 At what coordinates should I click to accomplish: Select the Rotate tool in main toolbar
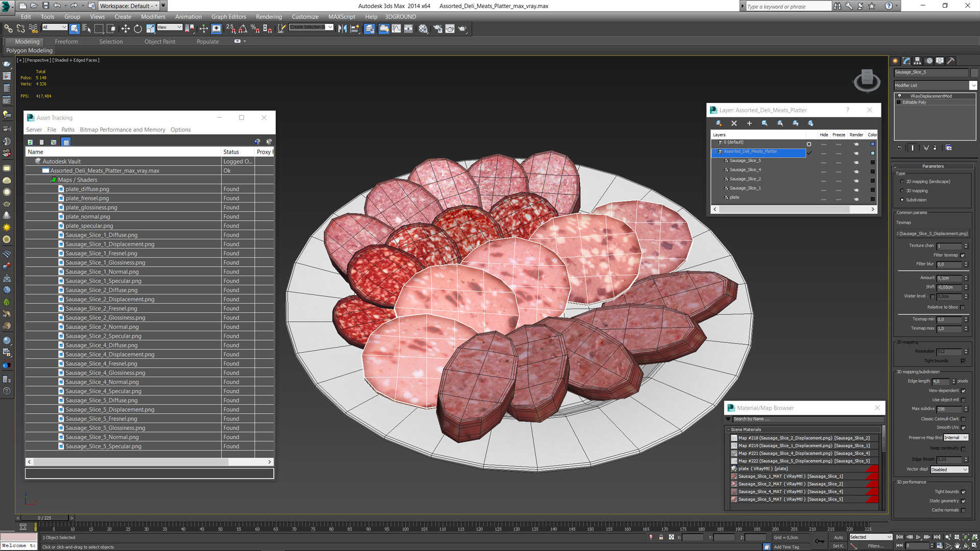[138, 29]
